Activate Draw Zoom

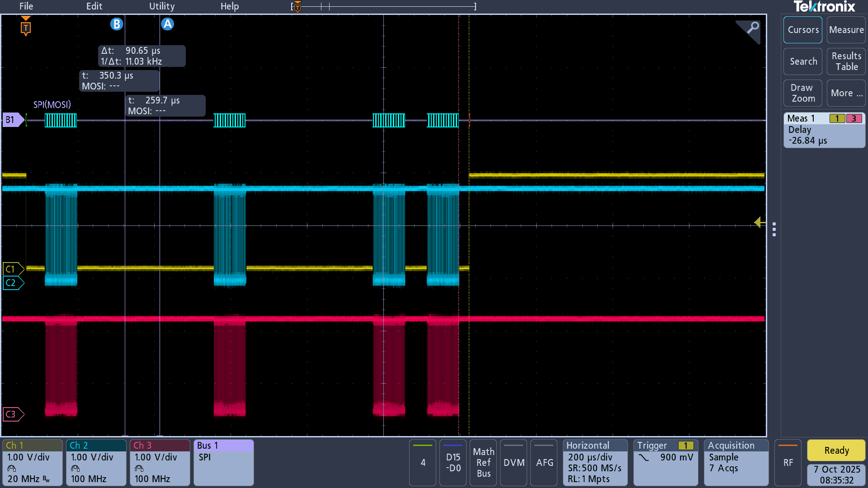click(x=803, y=93)
